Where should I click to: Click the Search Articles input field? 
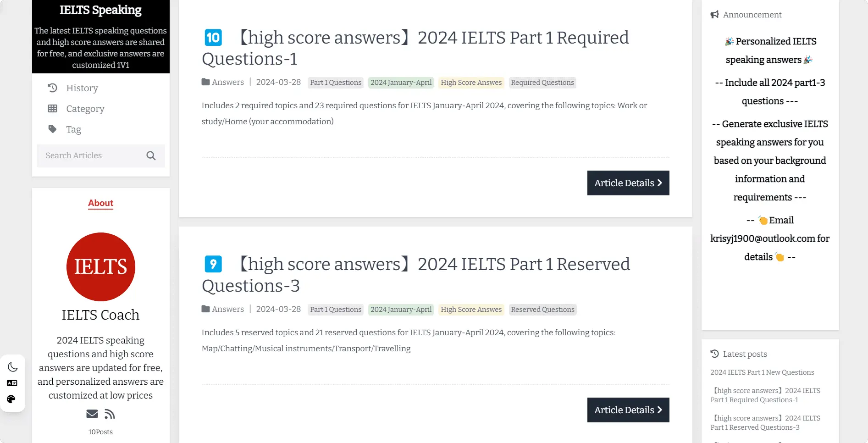click(x=87, y=155)
